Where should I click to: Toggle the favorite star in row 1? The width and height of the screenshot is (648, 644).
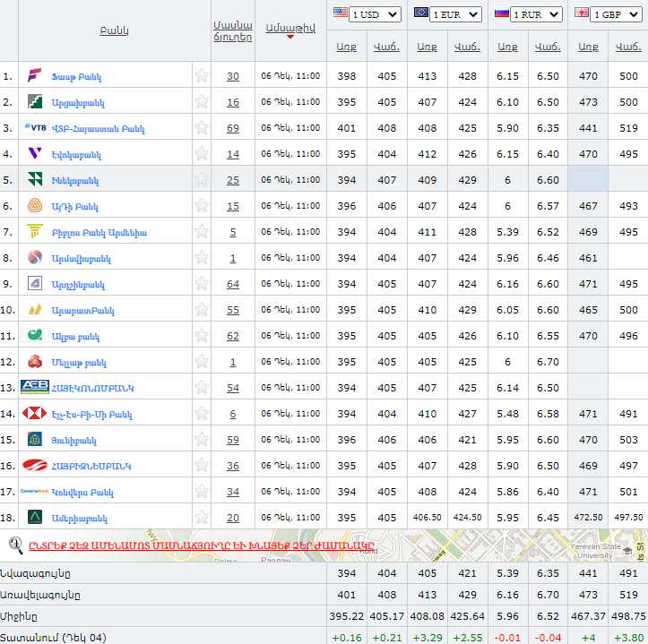coord(202,75)
